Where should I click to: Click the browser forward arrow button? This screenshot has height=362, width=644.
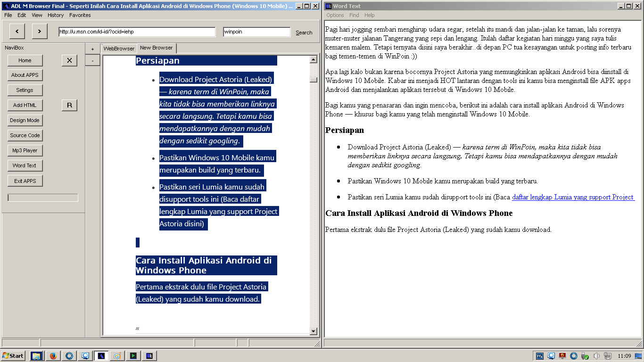[x=40, y=32]
